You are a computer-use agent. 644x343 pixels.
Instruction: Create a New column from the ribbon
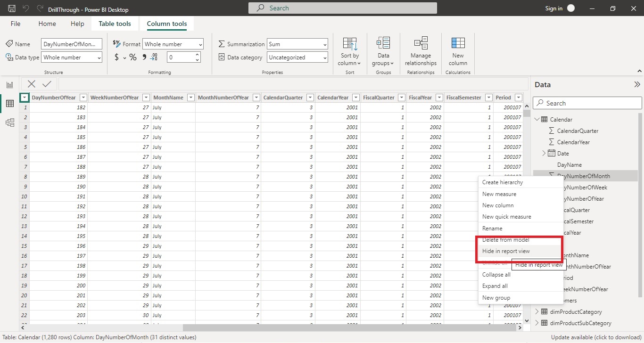point(457,52)
